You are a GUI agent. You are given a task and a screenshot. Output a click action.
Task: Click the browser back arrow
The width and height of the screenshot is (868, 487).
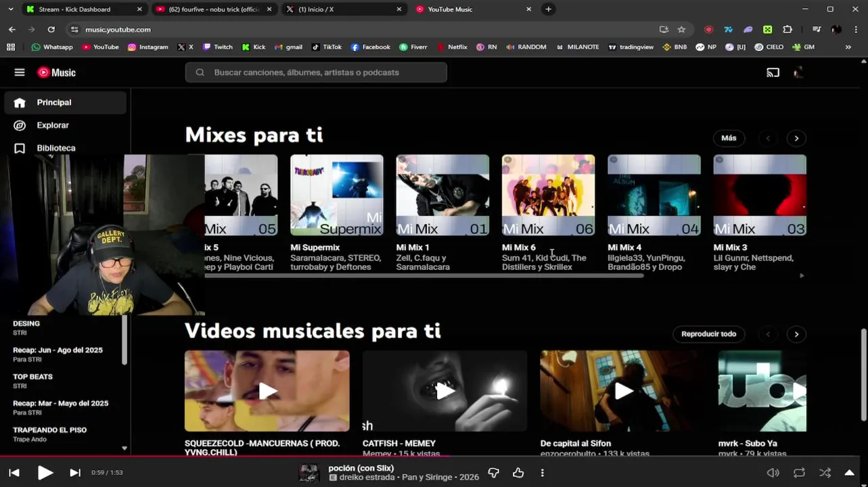point(12,30)
